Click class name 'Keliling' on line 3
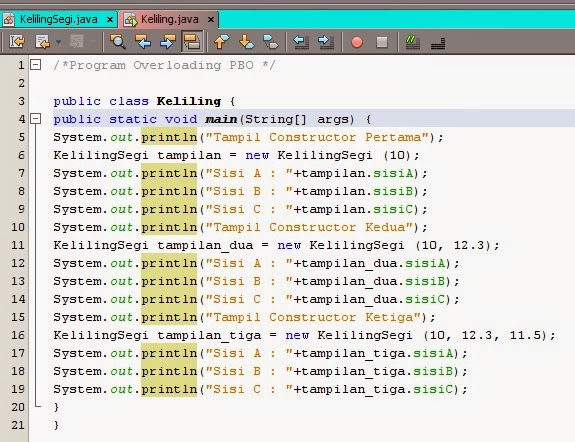575x442 pixels. pos(189,101)
